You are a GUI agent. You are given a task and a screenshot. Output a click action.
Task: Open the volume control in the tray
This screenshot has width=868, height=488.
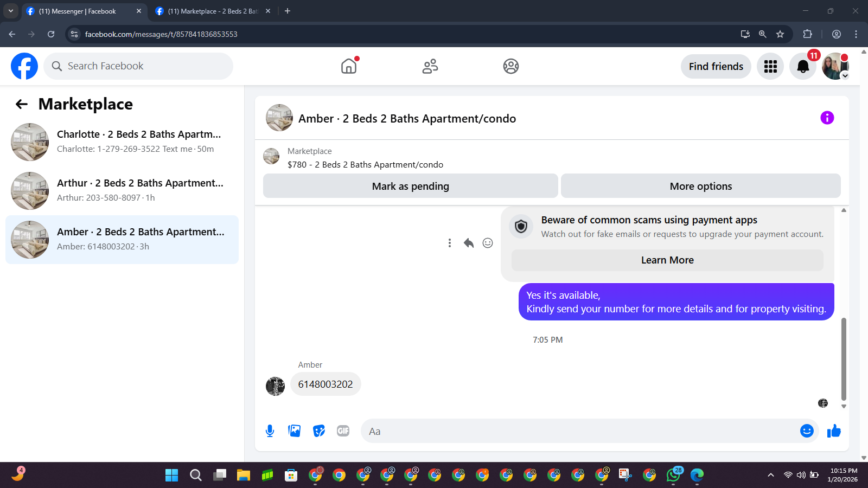801,476
